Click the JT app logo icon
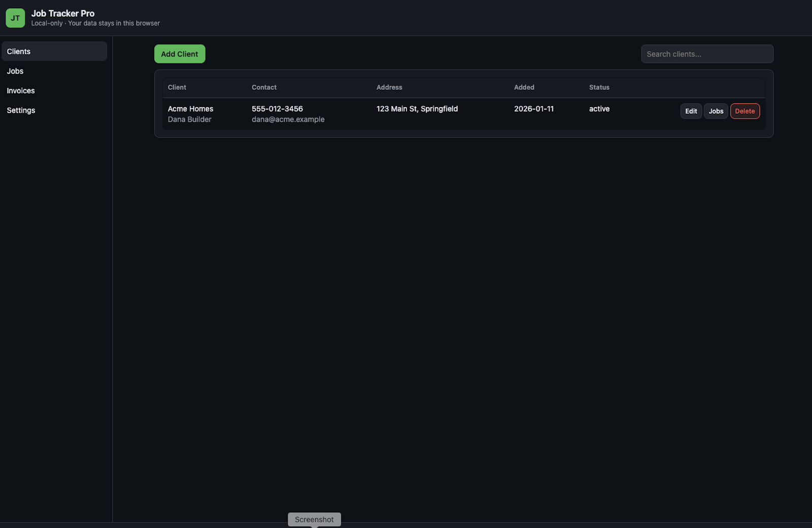812x528 pixels. tap(15, 17)
